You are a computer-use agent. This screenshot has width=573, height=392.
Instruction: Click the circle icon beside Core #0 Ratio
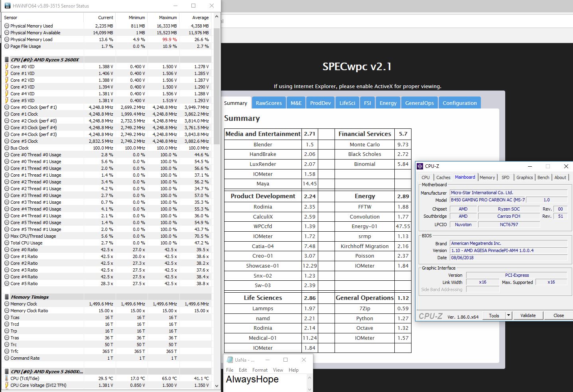pyautogui.click(x=7, y=250)
